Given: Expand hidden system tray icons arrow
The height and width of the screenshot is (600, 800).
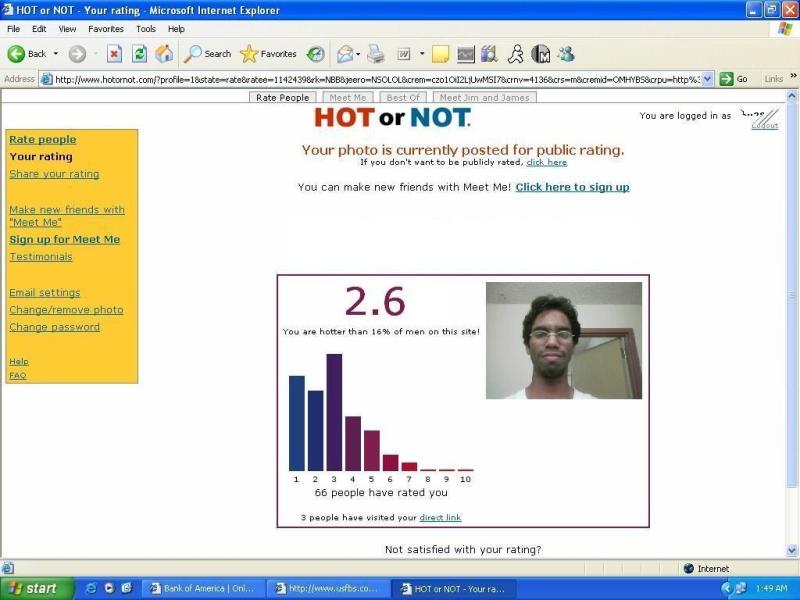Looking at the screenshot, I should [x=726, y=589].
